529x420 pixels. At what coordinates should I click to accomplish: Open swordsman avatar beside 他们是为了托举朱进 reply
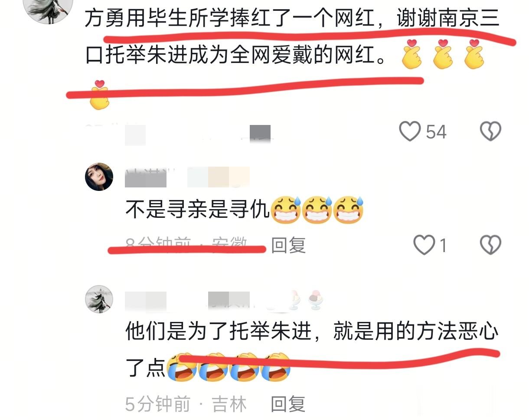click(x=99, y=299)
